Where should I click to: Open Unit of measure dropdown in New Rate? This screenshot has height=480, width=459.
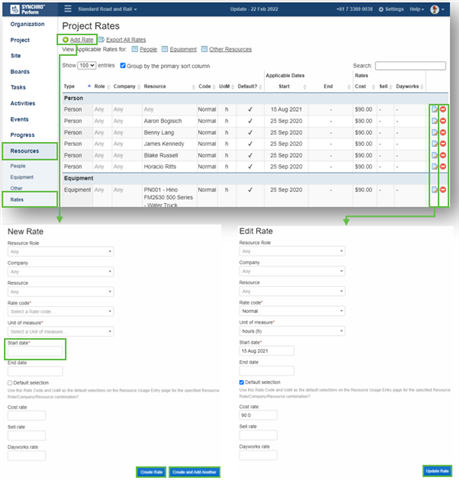click(60, 331)
